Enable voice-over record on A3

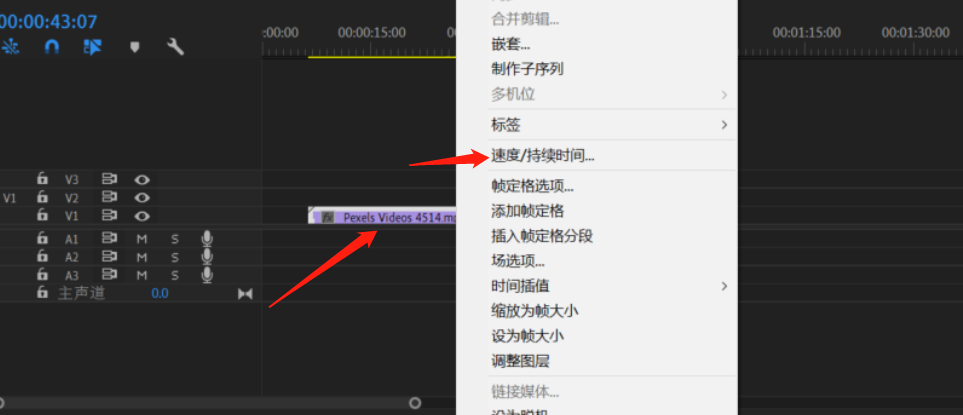tap(208, 274)
